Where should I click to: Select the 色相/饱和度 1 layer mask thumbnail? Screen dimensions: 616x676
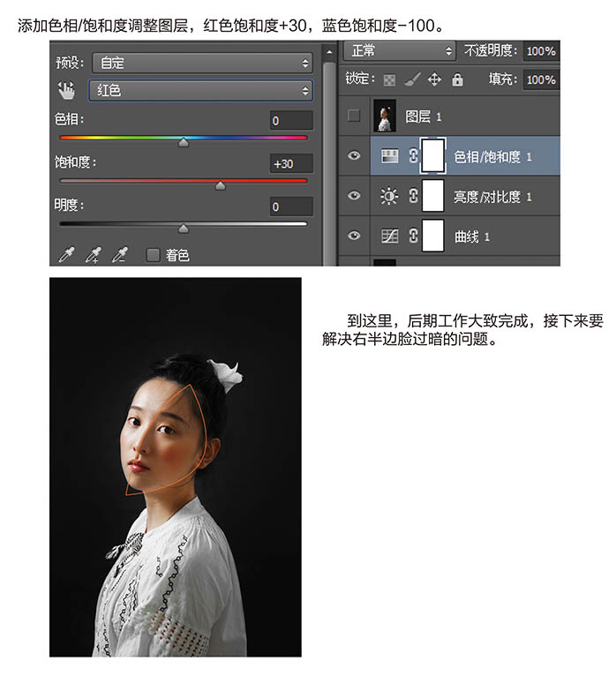click(432, 155)
